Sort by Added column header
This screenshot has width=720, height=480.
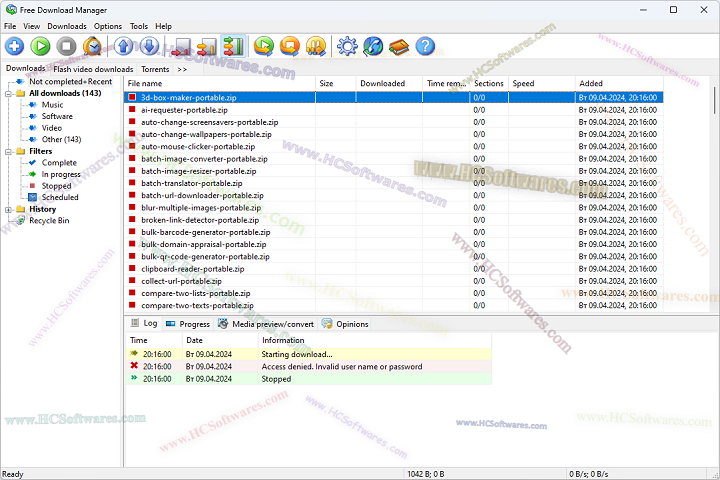(x=619, y=83)
